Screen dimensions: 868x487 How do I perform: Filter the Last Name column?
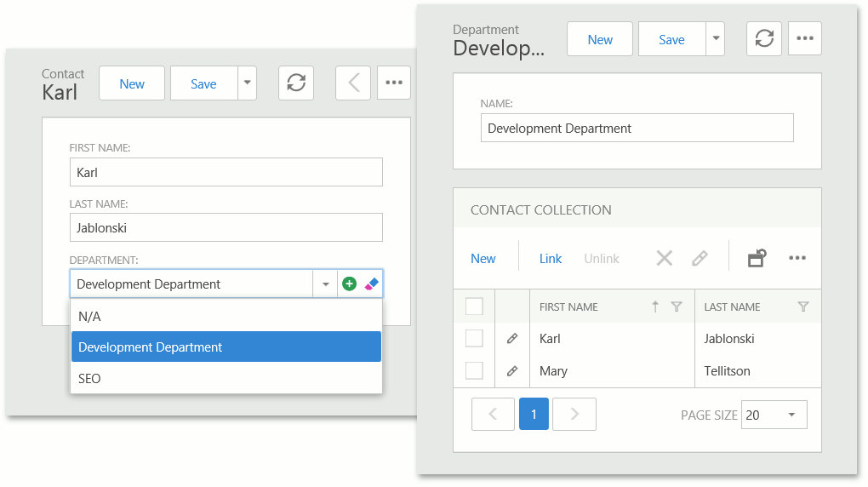(x=803, y=307)
